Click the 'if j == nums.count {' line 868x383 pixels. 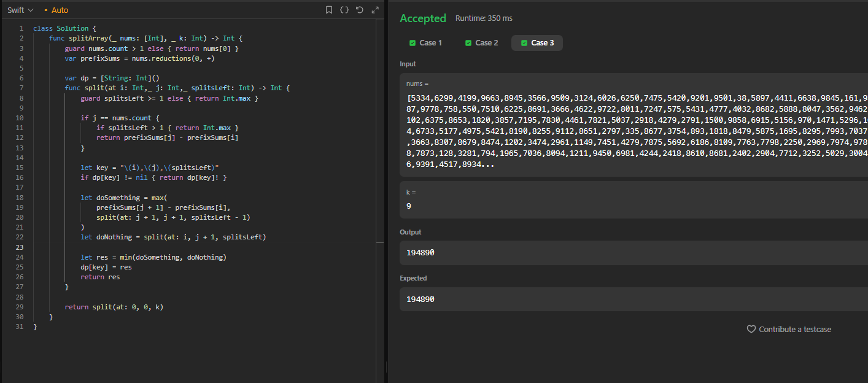point(120,118)
